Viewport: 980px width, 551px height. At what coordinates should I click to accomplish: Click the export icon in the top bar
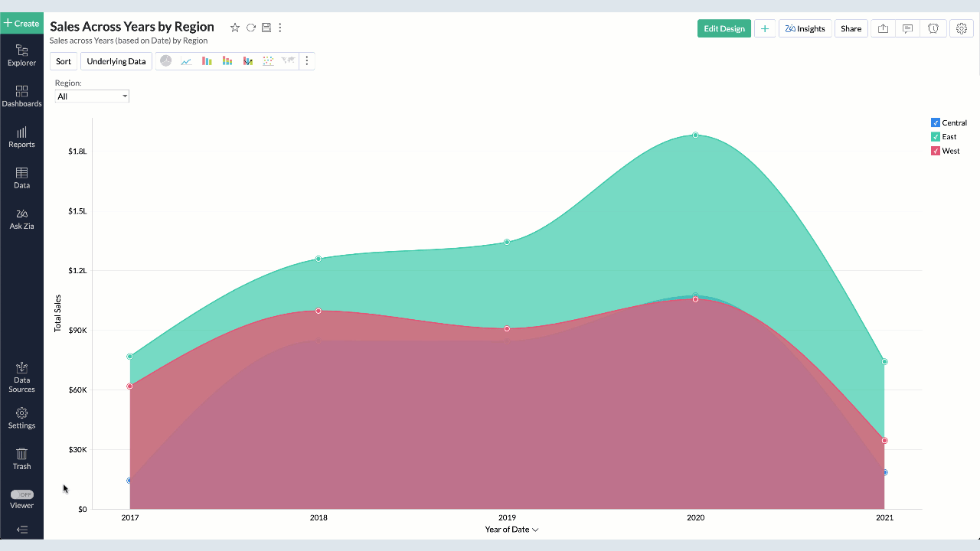point(883,29)
